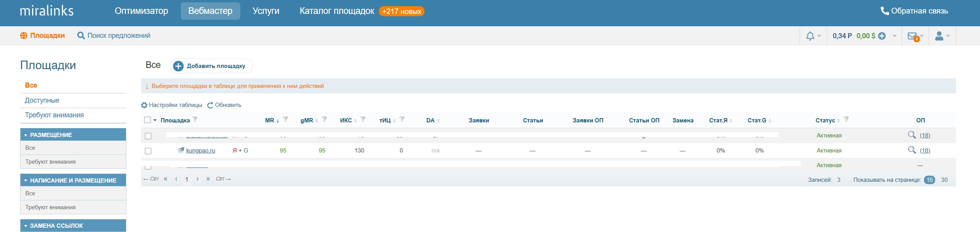Show 30 records per page
The width and height of the screenshot is (980, 232).
click(x=944, y=180)
